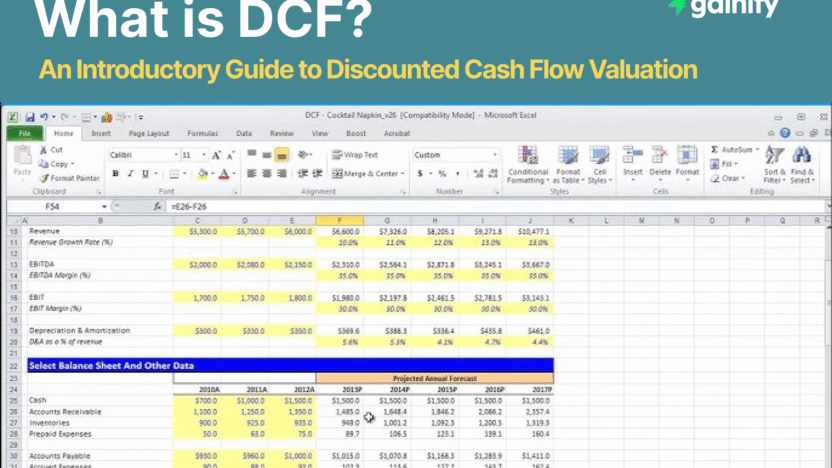Switch to the Page Layout tab
The height and width of the screenshot is (468, 832).
[149, 134]
